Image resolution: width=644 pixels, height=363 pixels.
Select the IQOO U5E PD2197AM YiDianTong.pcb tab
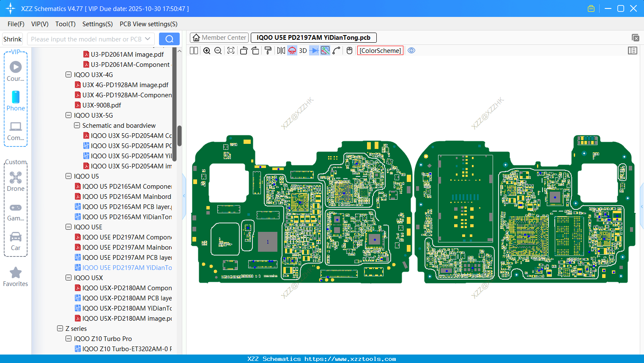click(x=313, y=38)
